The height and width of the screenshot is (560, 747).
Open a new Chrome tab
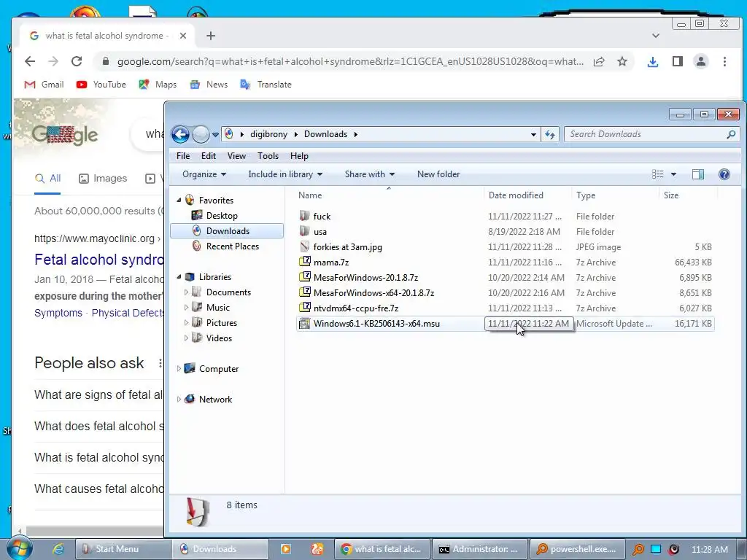click(211, 36)
